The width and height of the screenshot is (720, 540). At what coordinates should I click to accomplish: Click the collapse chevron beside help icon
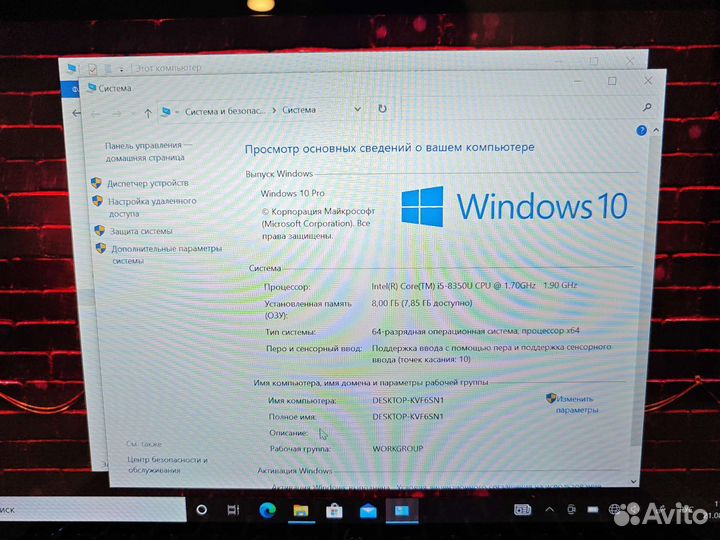point(656,130)
